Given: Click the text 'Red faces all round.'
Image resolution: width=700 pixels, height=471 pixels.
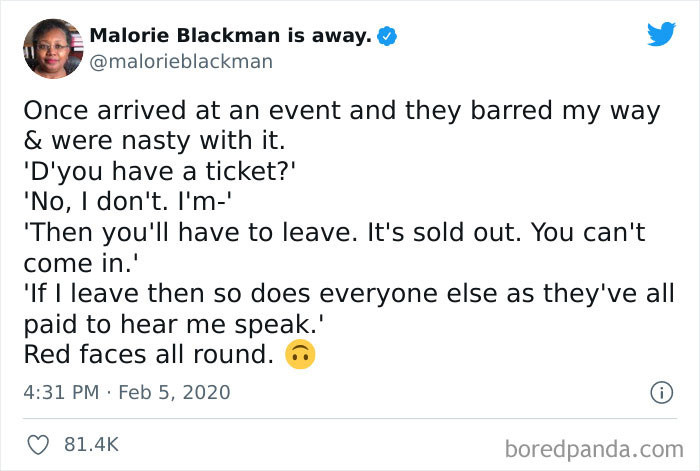Looking at the screenshot, I should tap(148, 354).
